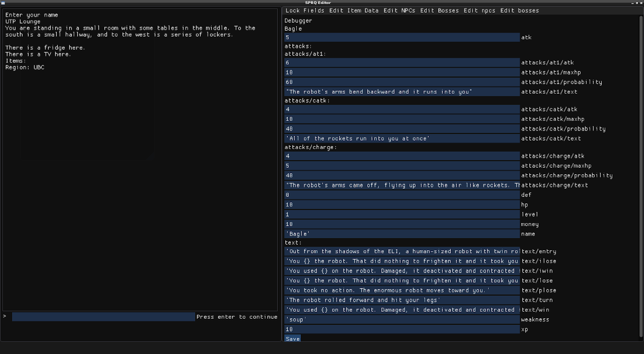
Task: Click the 'attacks/catk:' section label
Action: (307, 101)
